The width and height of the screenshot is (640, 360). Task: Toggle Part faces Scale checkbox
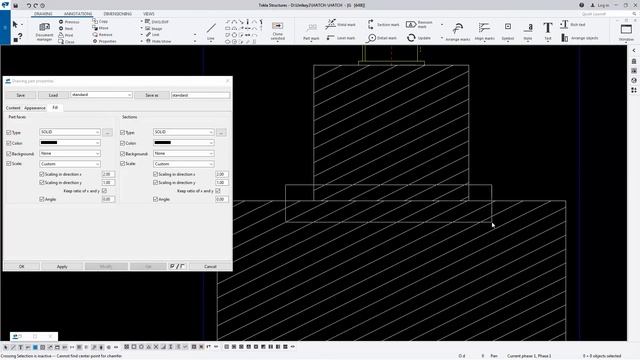tap(9, 164)
